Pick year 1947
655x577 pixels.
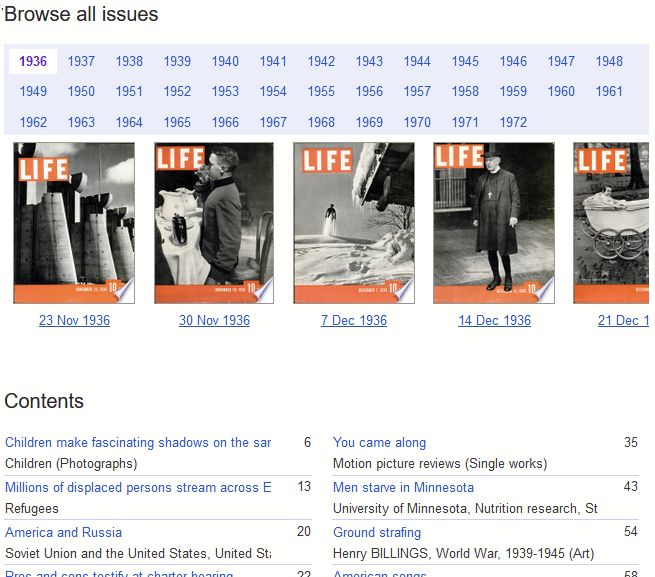click(x=561, y=61)
